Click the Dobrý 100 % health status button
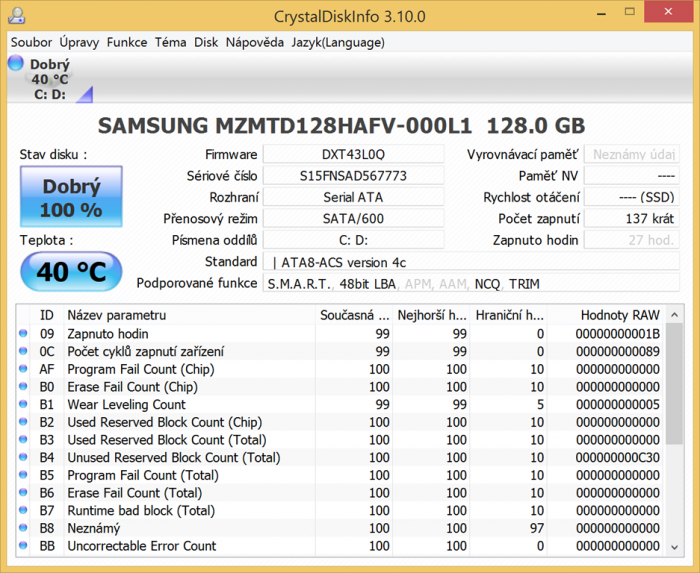The width and height of the screenshot is (700, 573). pyautogui.click(x=71, y=197)
